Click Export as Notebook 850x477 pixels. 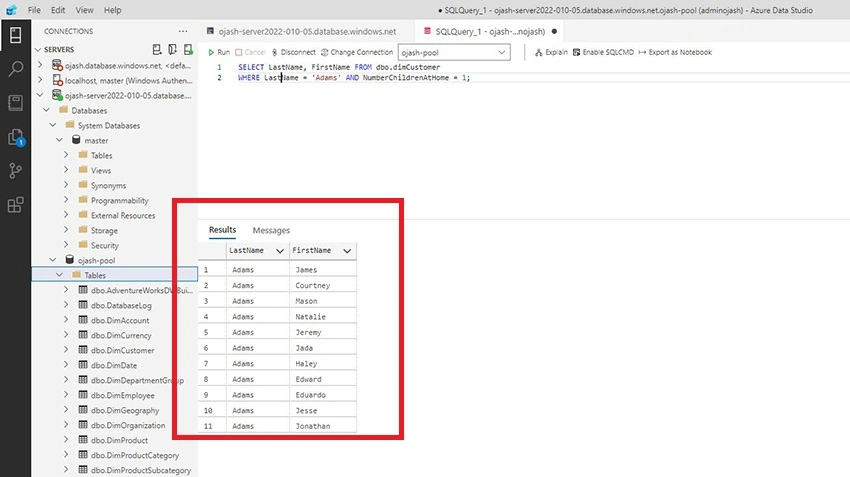(675, 53)
